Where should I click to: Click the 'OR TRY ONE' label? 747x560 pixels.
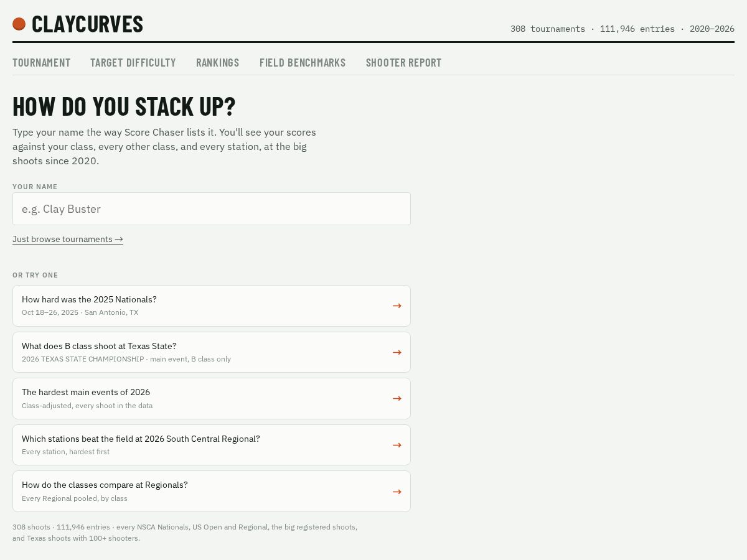[x=35, y=275]
